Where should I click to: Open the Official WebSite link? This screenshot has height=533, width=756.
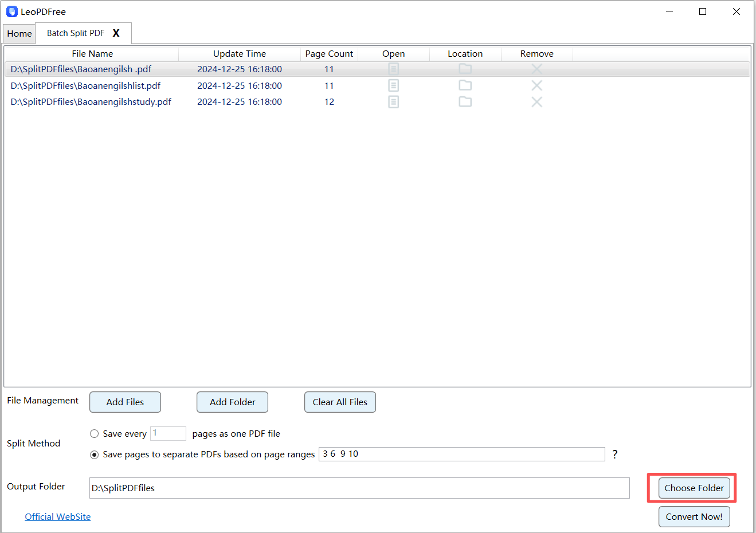[x=58, y=517]
